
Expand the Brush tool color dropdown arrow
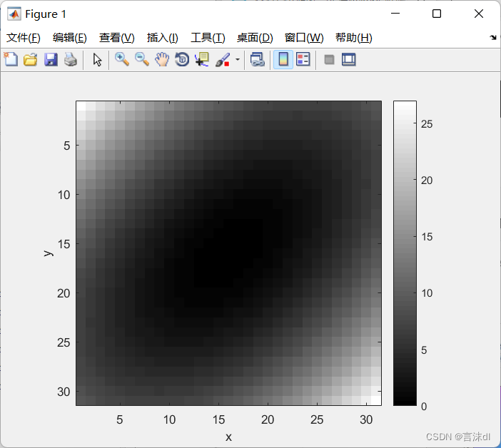pos(237,60)
